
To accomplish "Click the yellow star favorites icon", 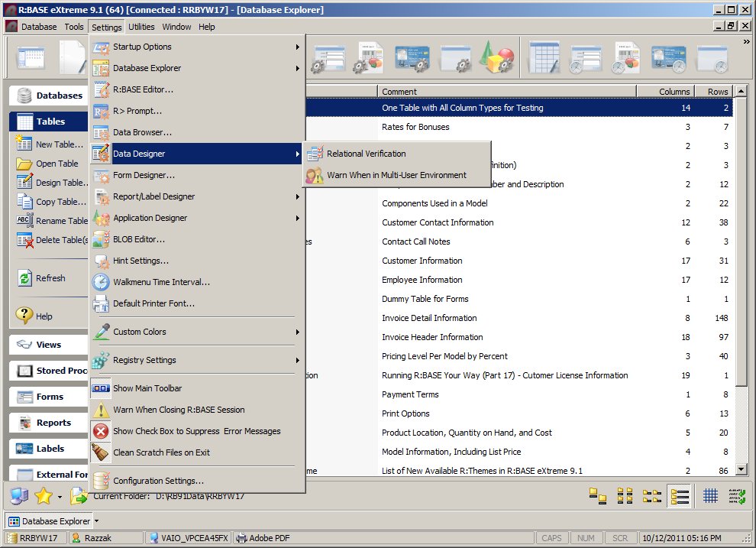I will (x=44, y=496).
